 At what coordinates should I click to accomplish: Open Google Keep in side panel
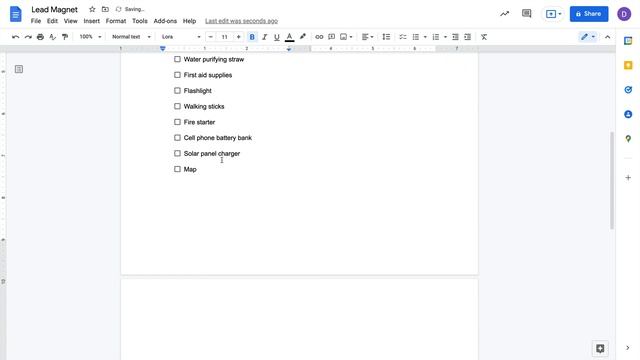(628, 65)
